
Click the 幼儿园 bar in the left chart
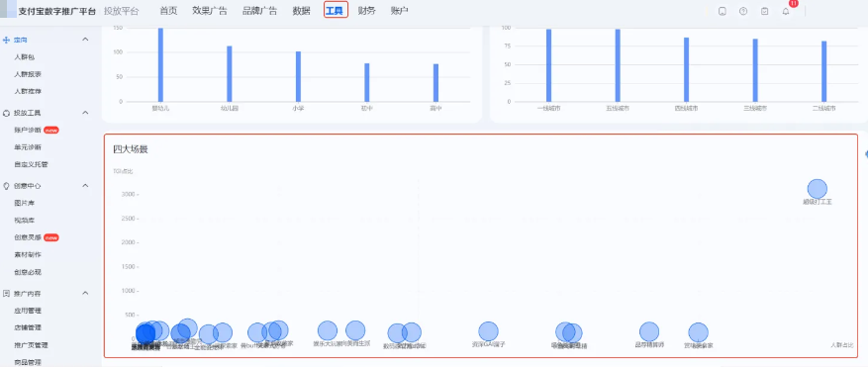point(230,74)
